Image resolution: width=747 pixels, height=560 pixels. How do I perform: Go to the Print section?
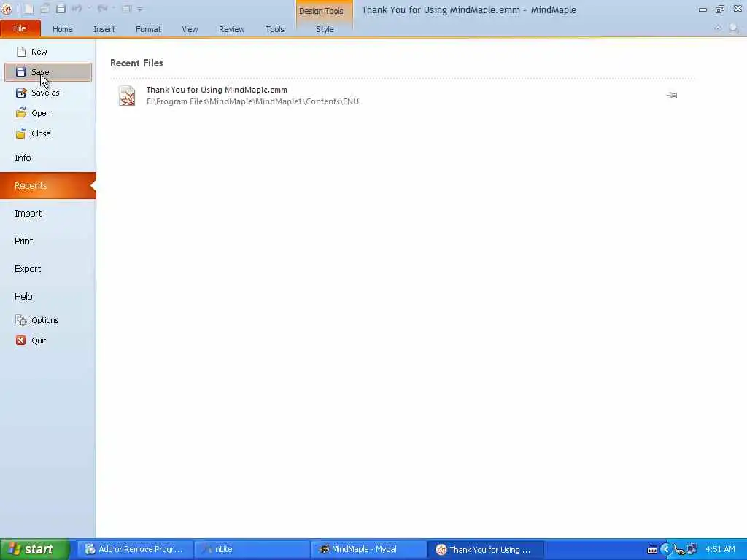click(47, 241)
